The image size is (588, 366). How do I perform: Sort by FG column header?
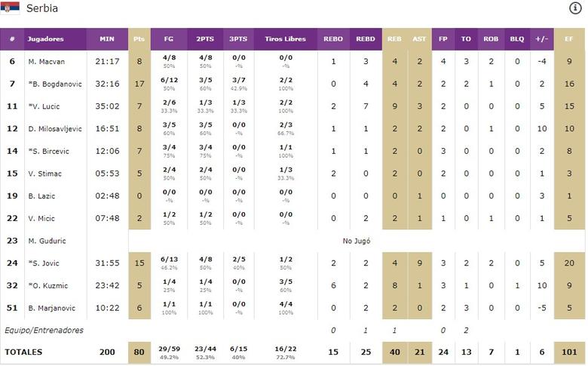pos(168,38)
